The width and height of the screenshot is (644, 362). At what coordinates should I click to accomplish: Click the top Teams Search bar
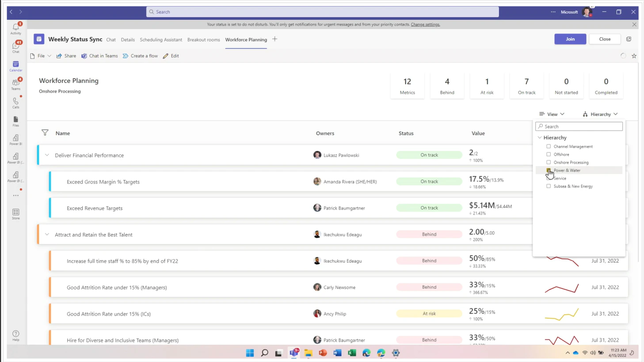323,12
